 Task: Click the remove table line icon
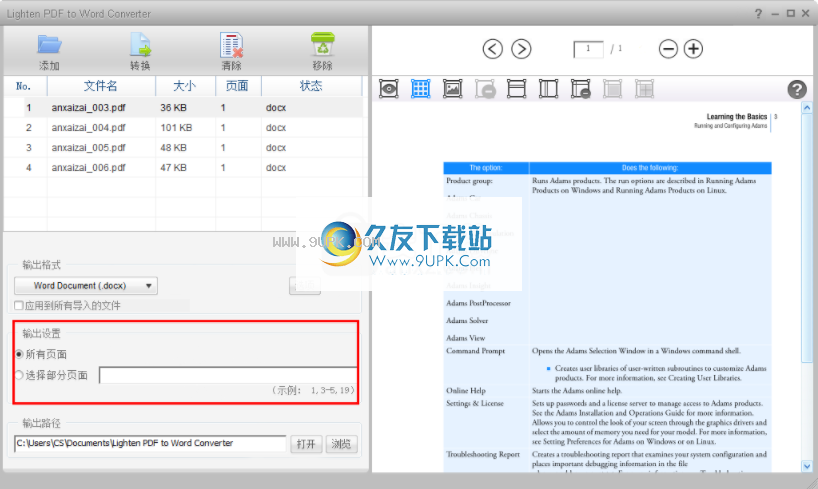pyautogui.click(x=581, y=89)
